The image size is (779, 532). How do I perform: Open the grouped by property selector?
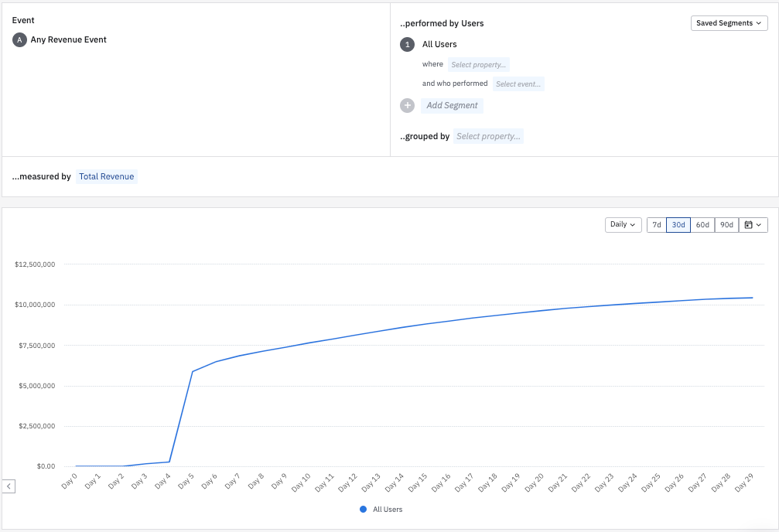pos(488,136)
